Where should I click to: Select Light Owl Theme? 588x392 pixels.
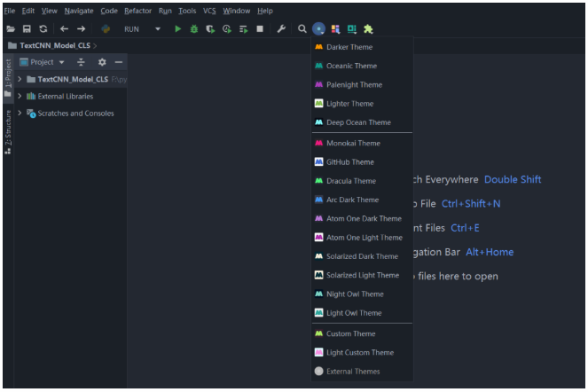(362, 313)
